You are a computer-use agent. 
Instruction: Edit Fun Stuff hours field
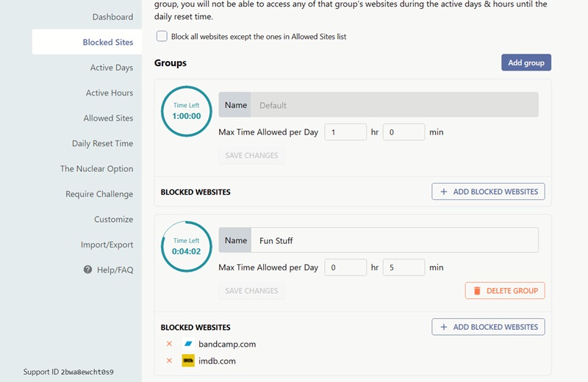345,267
